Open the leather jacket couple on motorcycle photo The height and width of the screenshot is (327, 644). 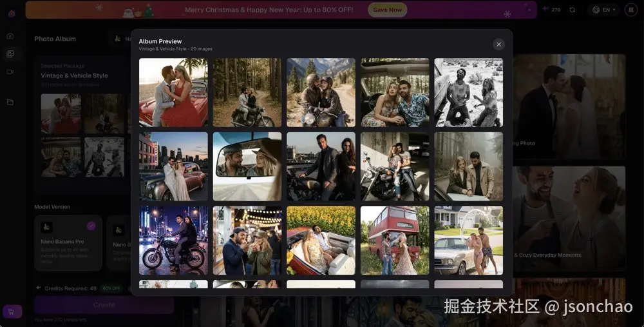click(321, 166)
